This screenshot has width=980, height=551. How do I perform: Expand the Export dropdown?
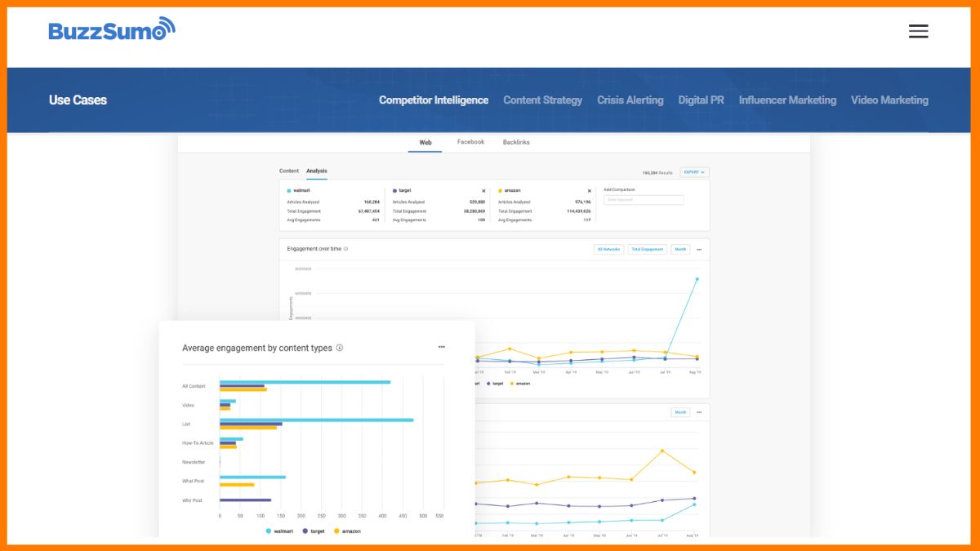point(694,172)
